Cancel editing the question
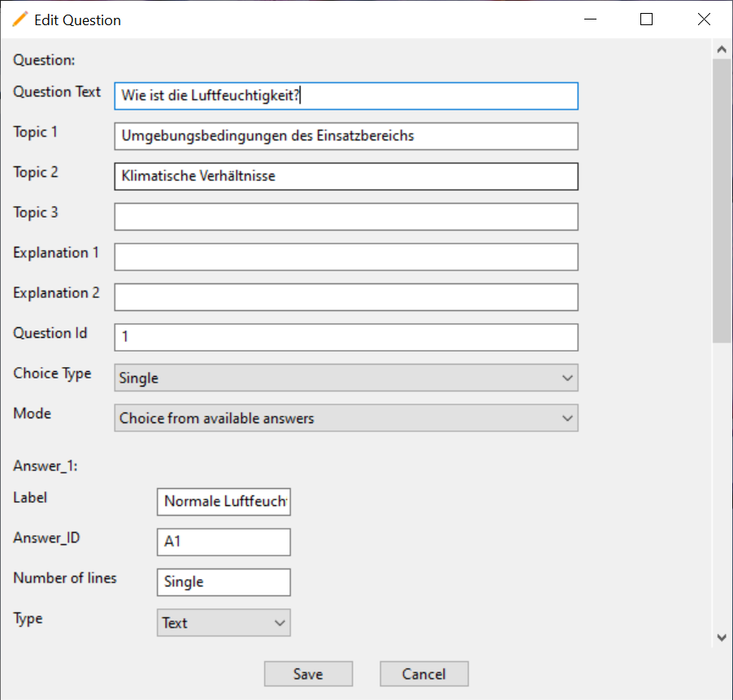The image size is (733, 700). click(x=424, y=674)
